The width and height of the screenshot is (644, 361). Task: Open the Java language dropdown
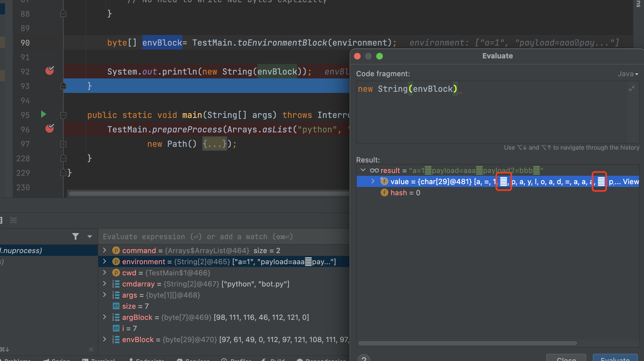pyautogui.click(x=628, y=74)
